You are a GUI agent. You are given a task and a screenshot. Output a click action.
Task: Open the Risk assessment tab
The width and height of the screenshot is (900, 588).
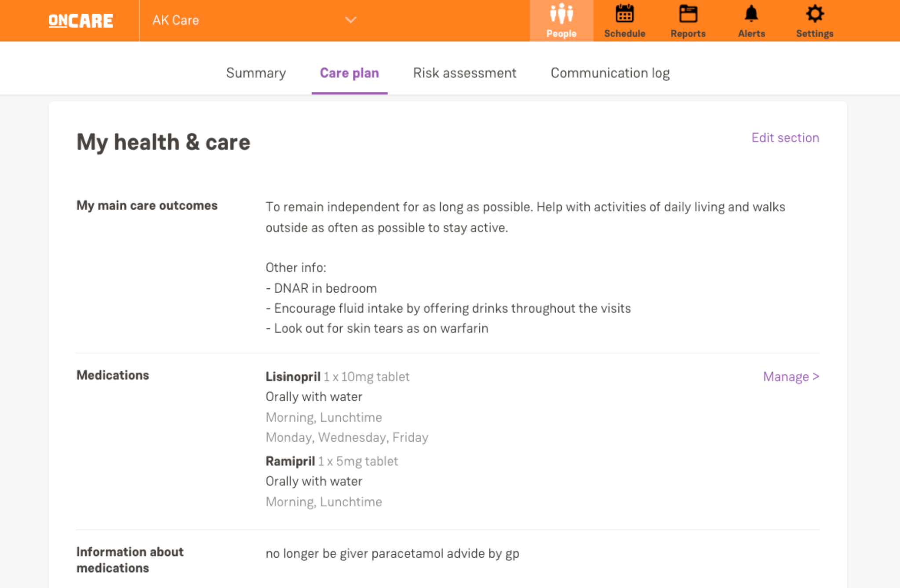point(464,73)
